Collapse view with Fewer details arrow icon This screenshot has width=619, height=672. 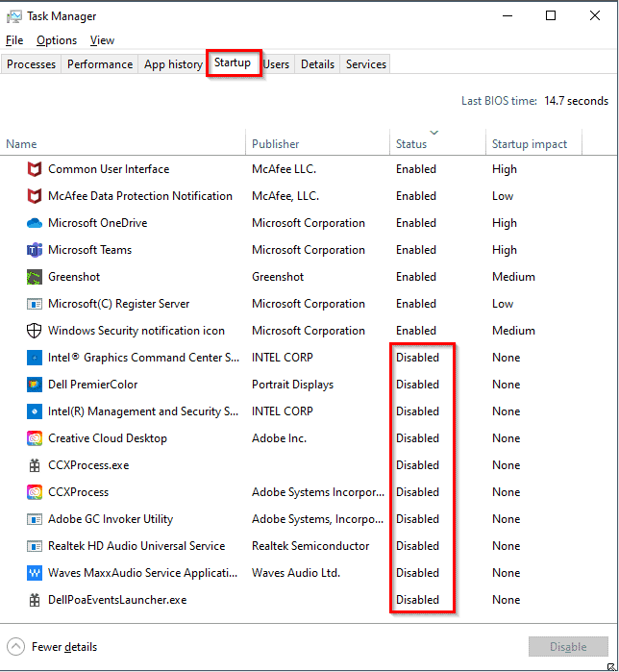[x=15, y=646]
